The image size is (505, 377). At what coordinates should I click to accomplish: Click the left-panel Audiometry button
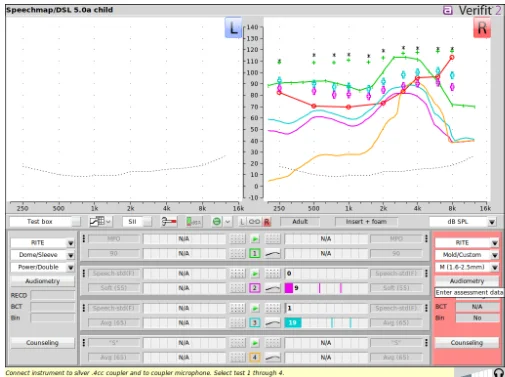coord(43,281)
